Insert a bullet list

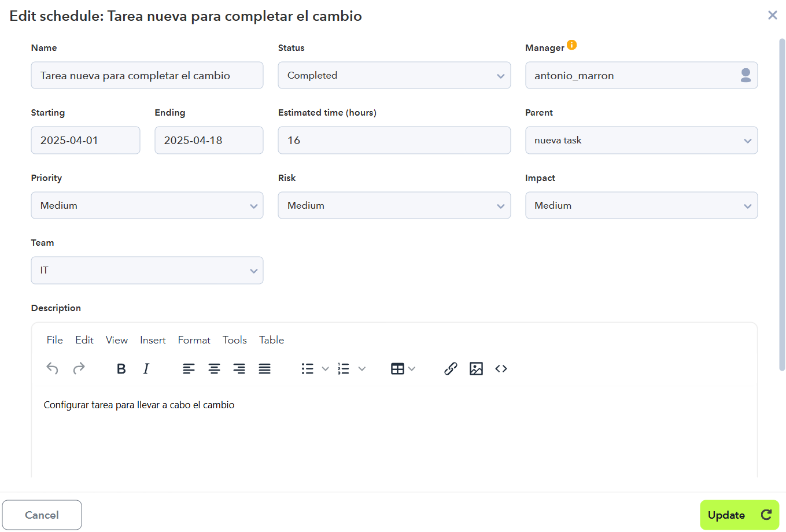308,369
